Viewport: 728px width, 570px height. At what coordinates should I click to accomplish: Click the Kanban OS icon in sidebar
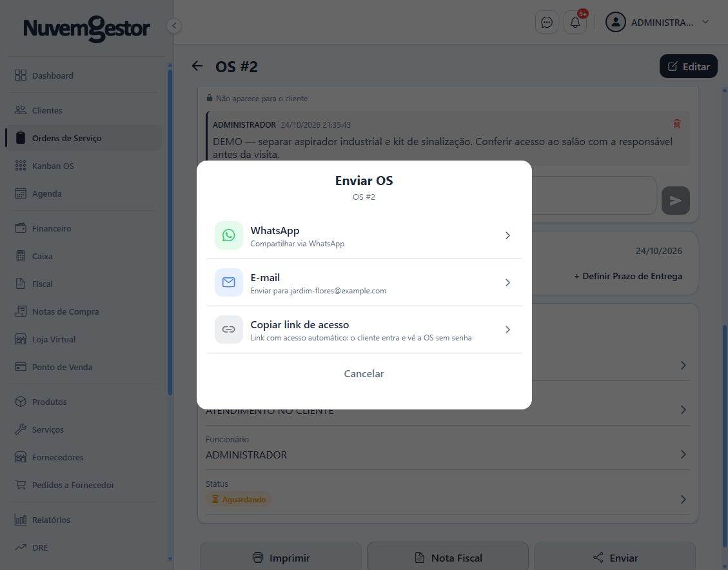coord(21,166)
